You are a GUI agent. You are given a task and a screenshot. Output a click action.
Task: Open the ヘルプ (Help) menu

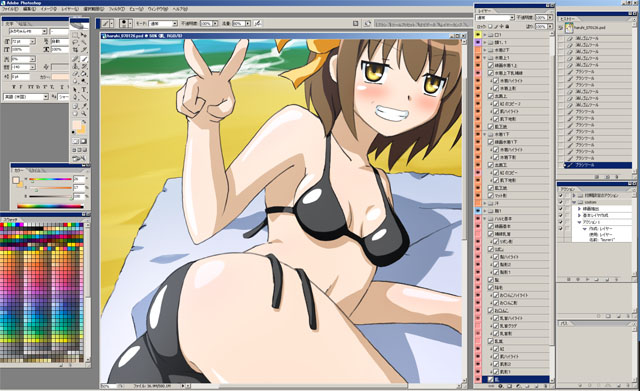(180, 9)
